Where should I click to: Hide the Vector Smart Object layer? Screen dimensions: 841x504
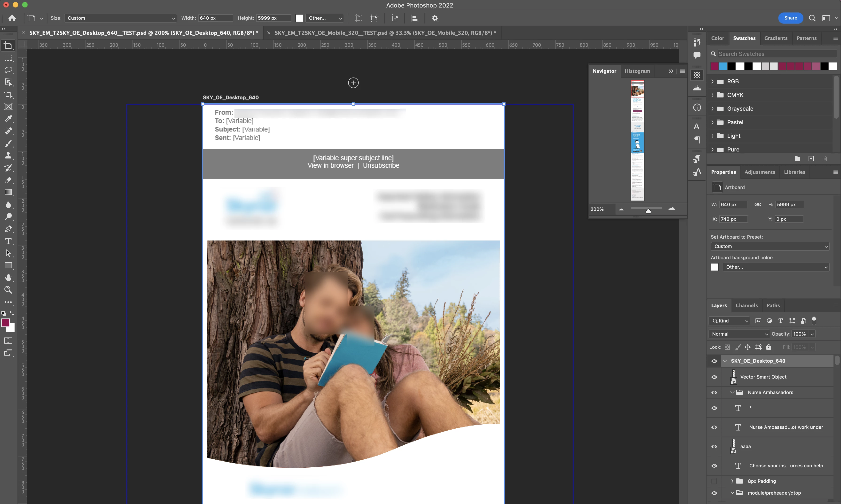[x=714, y=377]
